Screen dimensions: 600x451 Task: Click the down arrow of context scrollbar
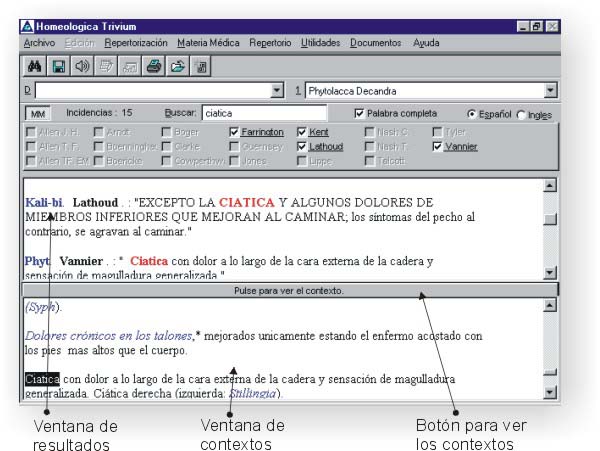[x=550, y=392]
